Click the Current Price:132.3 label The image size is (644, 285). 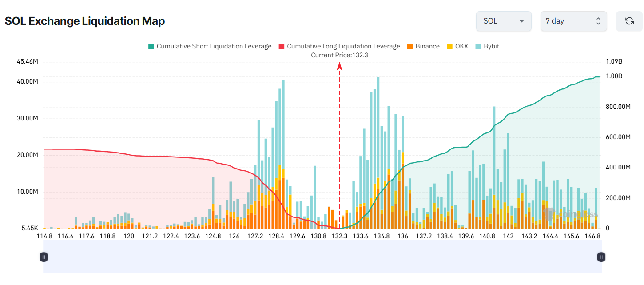[340, 55]
